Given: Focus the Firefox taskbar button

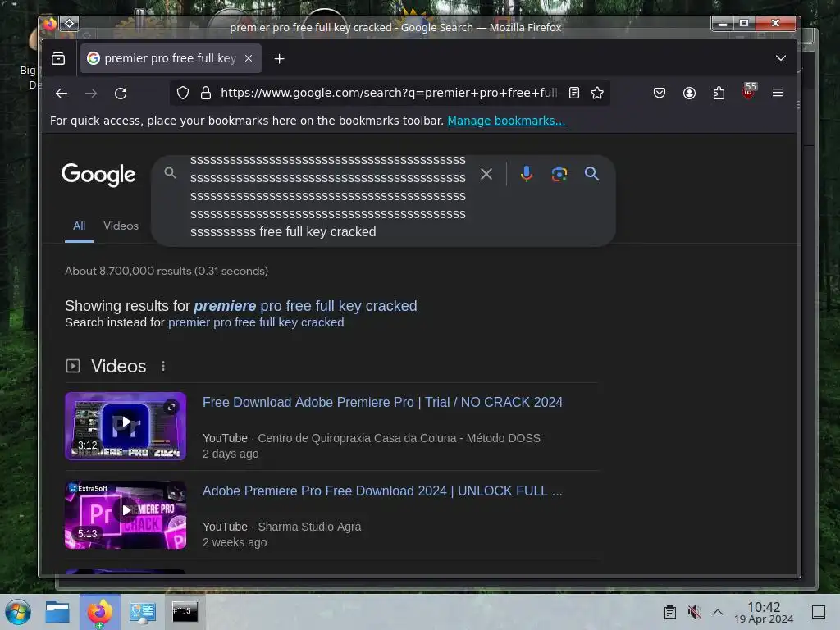Looking at the screenshot, I should click(100, 612).
